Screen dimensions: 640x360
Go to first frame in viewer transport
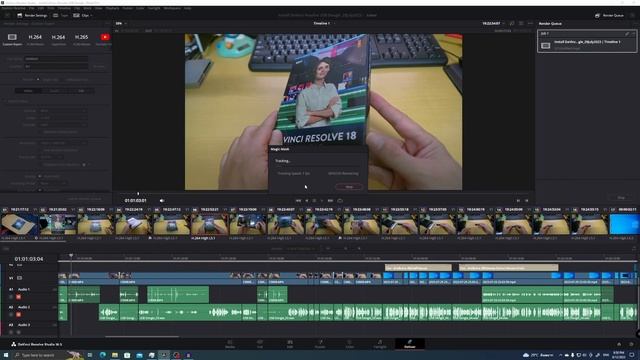coord(298,200)
